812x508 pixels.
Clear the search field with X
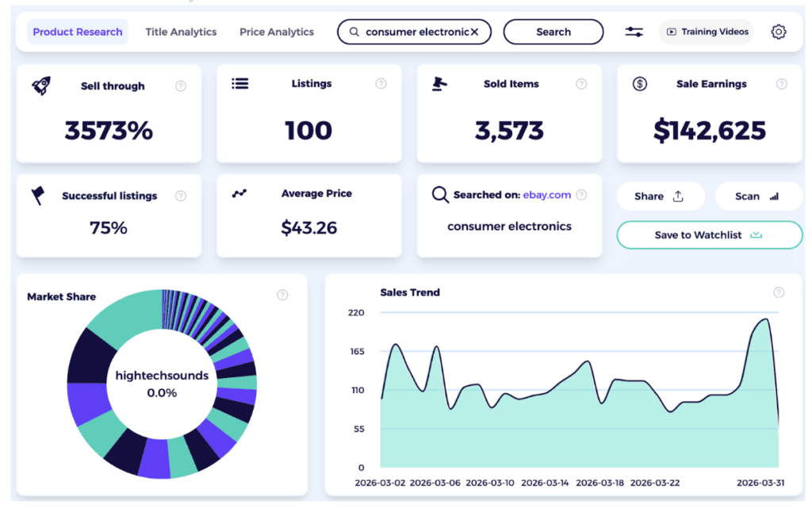click(474, 32)
